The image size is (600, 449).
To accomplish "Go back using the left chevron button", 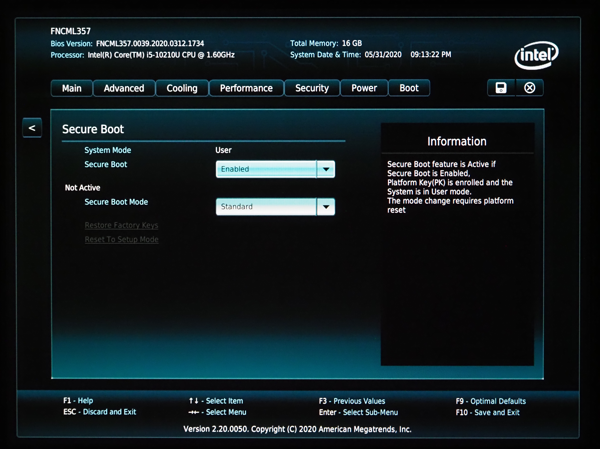I will 32,128.
